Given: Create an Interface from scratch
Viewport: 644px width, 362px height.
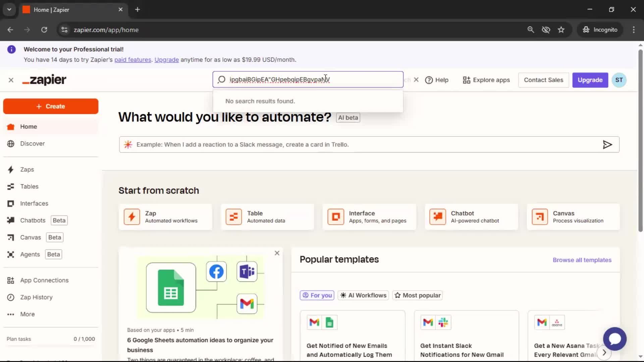Looking at the screenshot, I should coord(369,217).
